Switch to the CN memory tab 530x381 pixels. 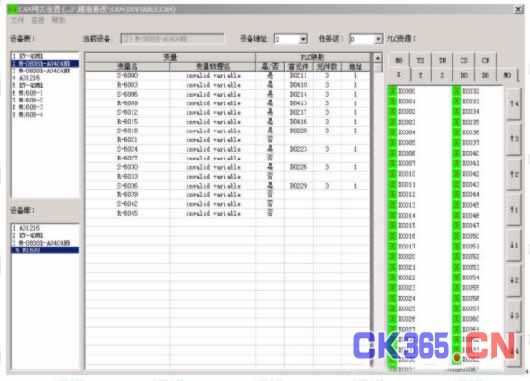(485, 60)
